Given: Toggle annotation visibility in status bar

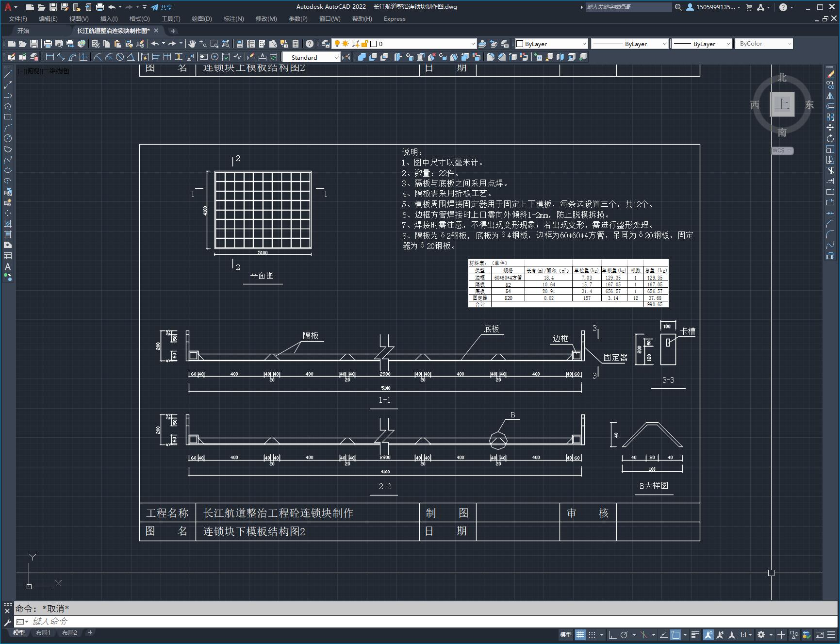Looking at the screenshot, I should point(708,634).
